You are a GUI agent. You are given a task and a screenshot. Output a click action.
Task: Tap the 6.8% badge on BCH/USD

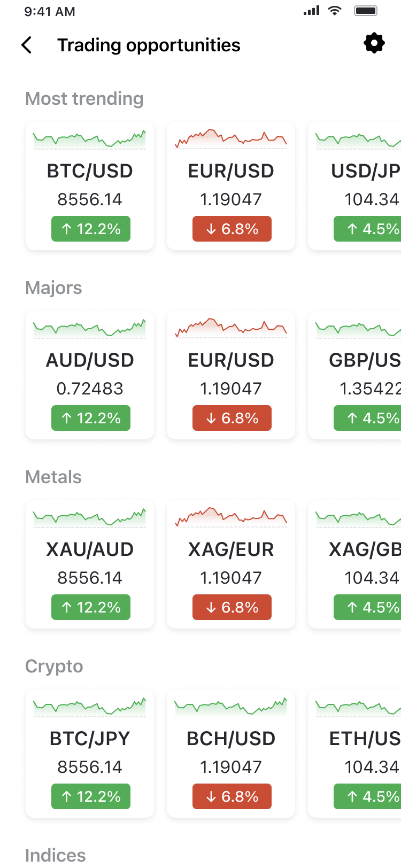pyautogui.click(x=232, y=796)
